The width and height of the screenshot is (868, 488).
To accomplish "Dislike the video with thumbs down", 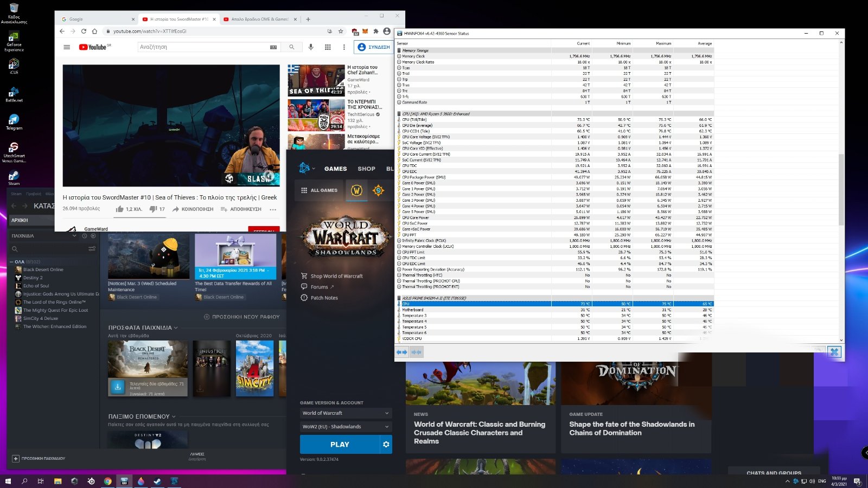I will coord(153,209).
